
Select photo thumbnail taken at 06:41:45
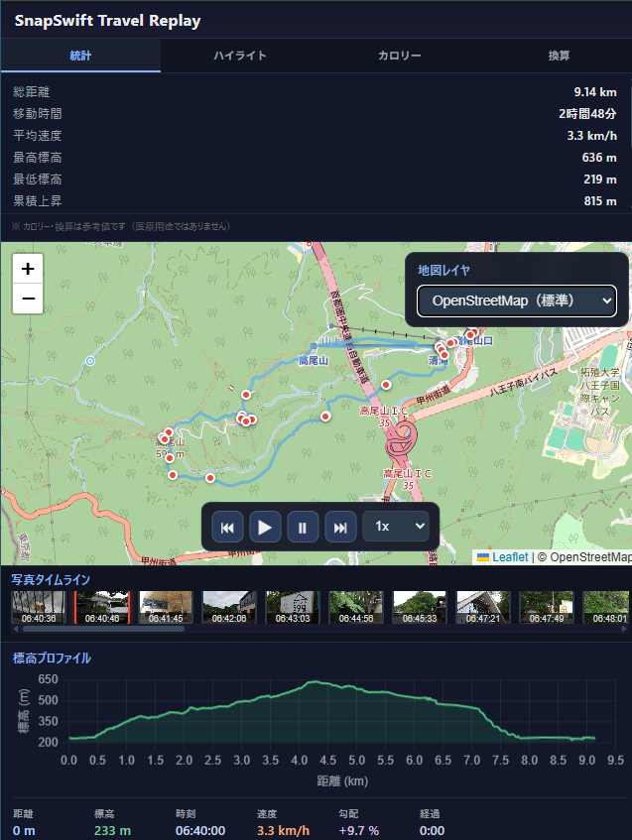point(166,608)
